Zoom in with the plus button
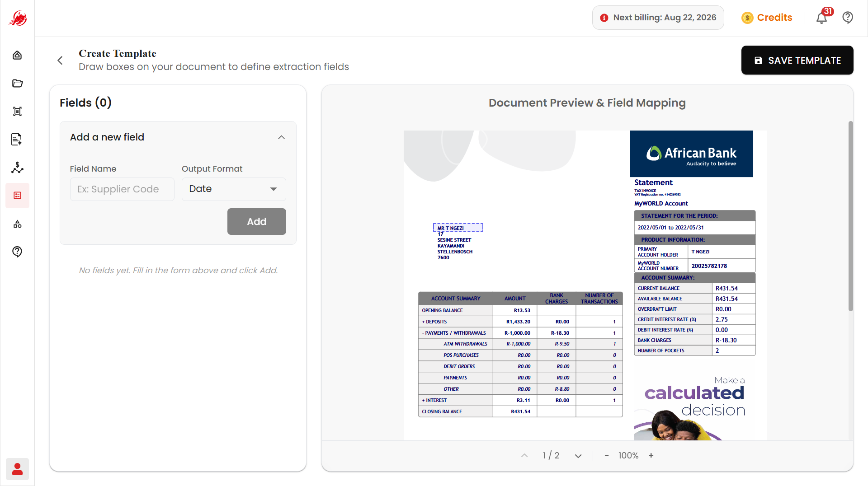The width and height of the screenshot is (868, 486). [x=651, y=455]
